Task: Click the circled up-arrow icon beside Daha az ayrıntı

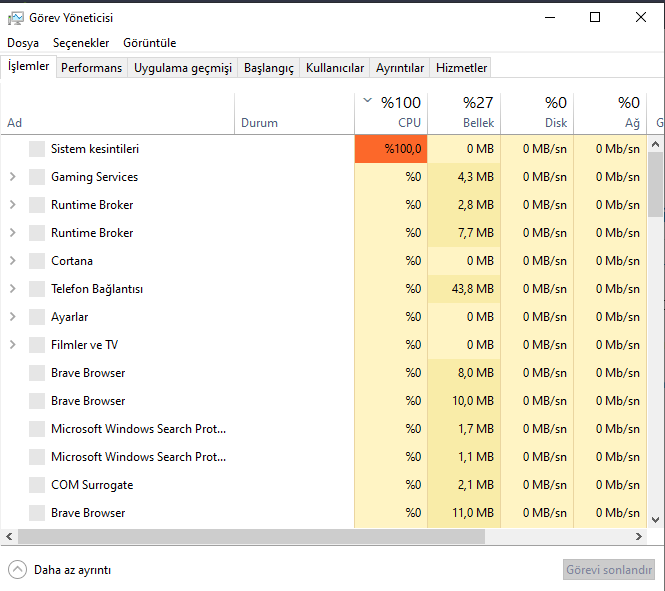Action: pyautogui.click(x=17, y=570)
